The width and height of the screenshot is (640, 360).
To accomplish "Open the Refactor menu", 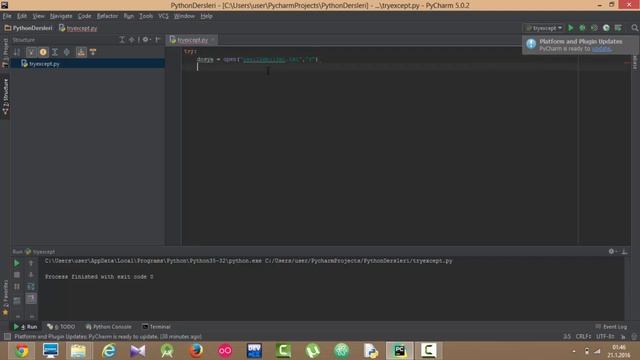I will [107, 16].
